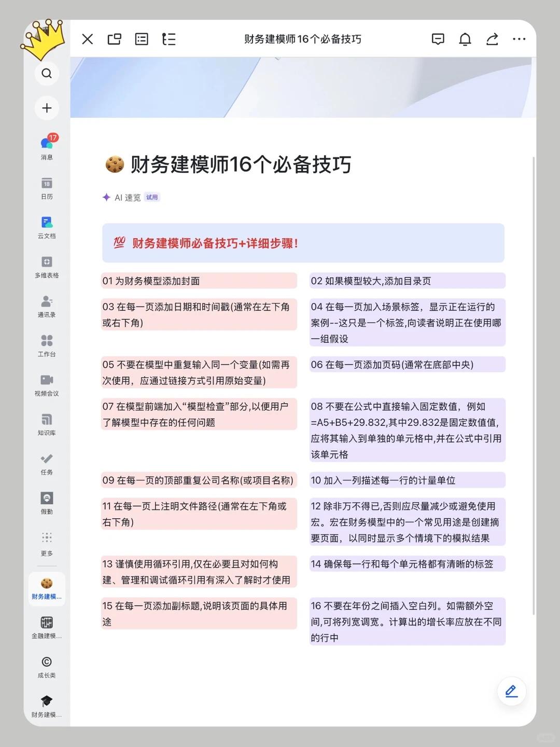Viewport: 560px width, 747px height.
Task: Click the floating edit pencil button
Action: coord(511,691)
